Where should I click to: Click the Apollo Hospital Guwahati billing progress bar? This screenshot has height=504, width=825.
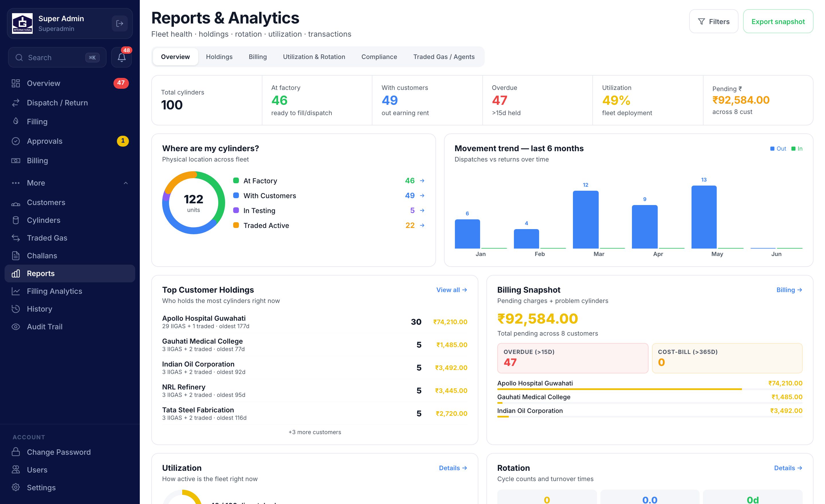coord(650,389)
